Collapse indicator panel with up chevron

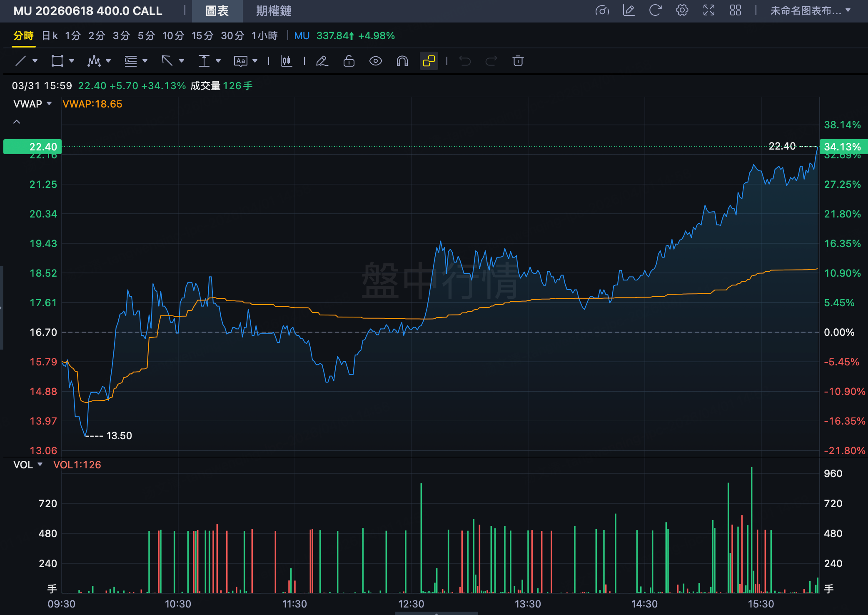(17, 122)
